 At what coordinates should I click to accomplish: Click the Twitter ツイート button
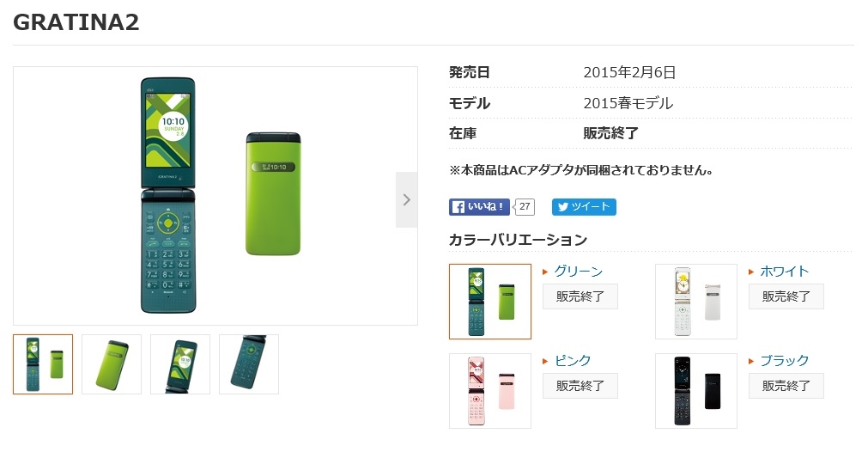coord(584,207)
